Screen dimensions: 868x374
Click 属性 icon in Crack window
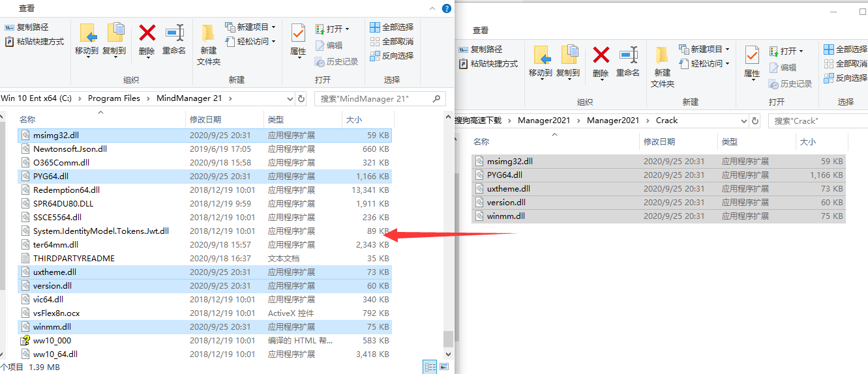point(752,55)
